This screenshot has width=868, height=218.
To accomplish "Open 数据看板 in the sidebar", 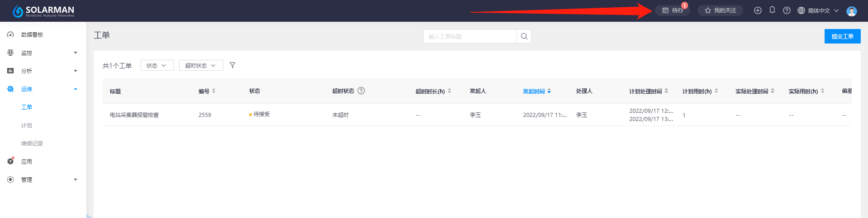I will (x=32, y=34).
